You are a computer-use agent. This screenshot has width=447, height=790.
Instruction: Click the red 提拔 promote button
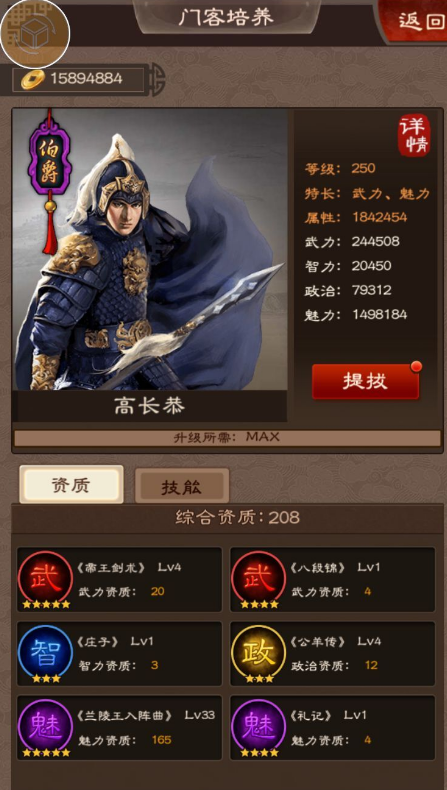coord(365,381)
